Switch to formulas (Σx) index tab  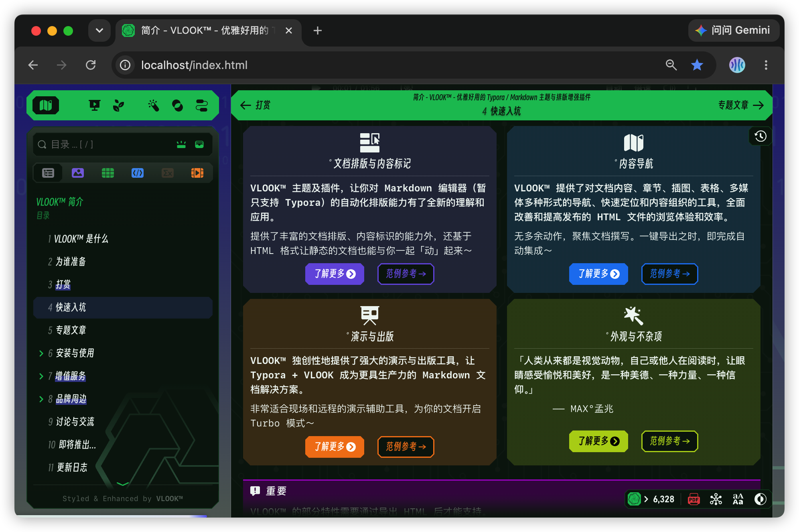168,173
